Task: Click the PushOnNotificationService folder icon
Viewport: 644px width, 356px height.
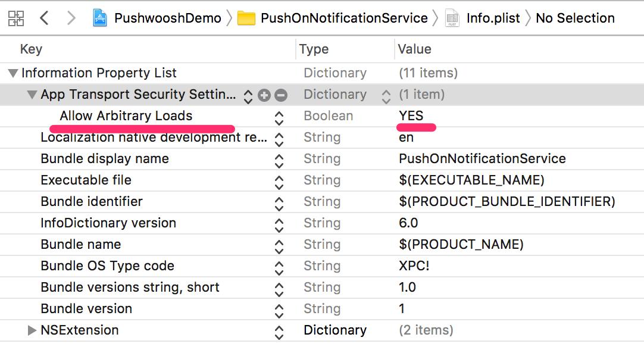Action: tap(246, 18)
